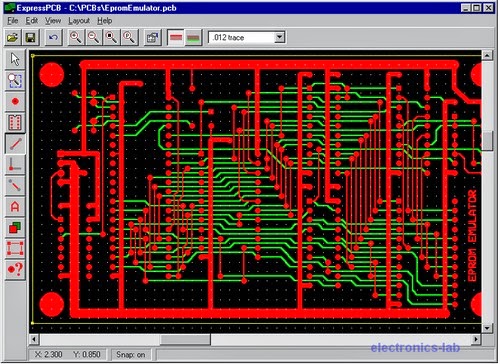
Task: Click the vertical scrollbar thumb
Action: click(x=487, y=141)
